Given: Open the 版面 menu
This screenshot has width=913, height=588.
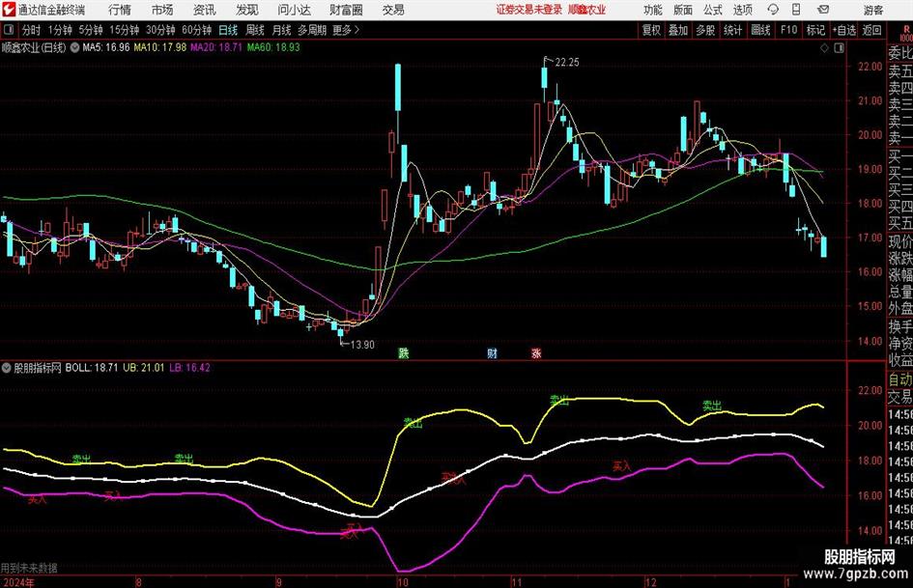Looking at the screenshot, I should [x=683, y=10].
